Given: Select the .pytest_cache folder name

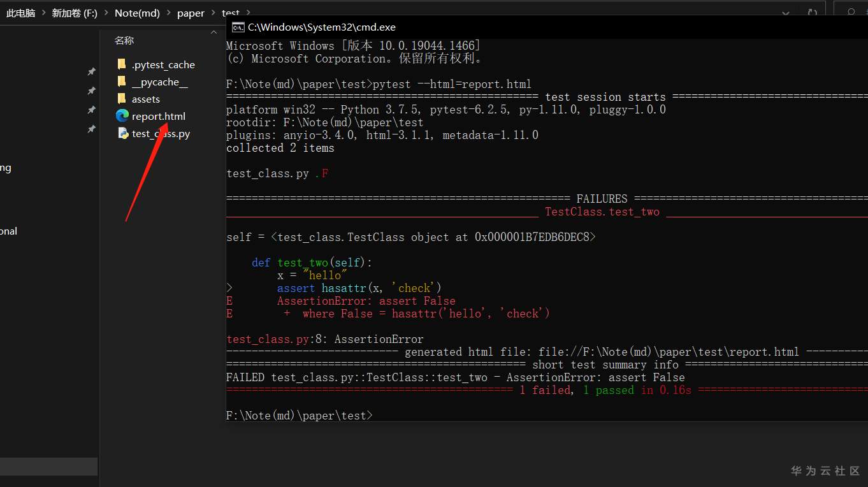Looking at the screenshot, I should (163, 65).
